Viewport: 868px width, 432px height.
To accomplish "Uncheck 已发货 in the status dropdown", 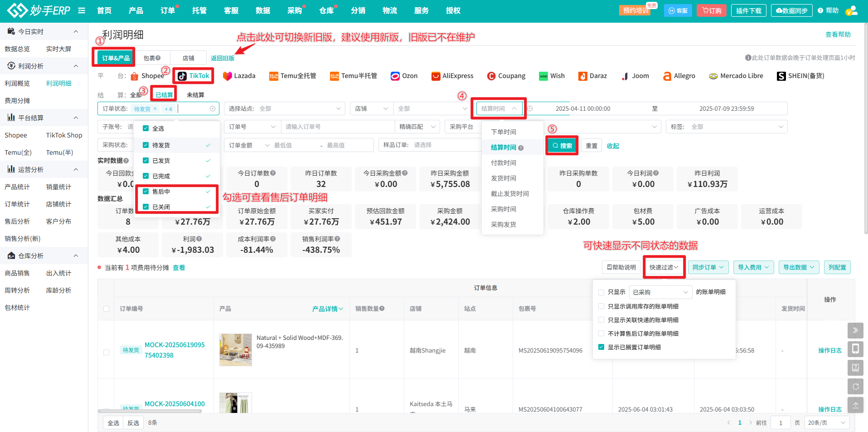I will coord(146,161).
